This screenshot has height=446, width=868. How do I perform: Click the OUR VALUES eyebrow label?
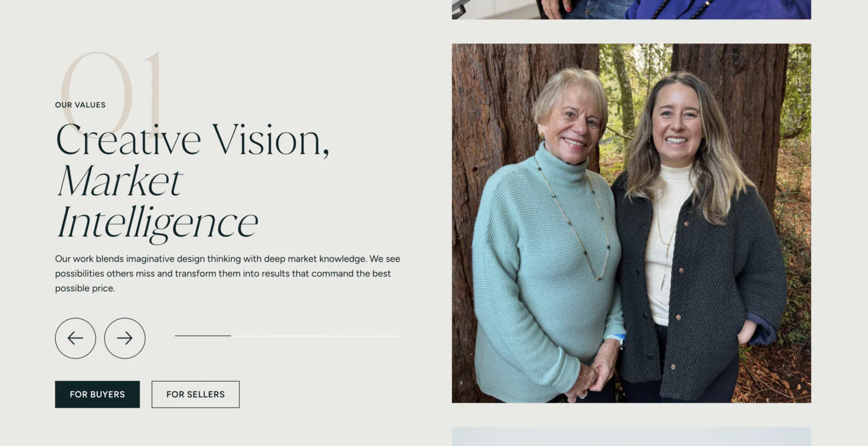(80, 104)
